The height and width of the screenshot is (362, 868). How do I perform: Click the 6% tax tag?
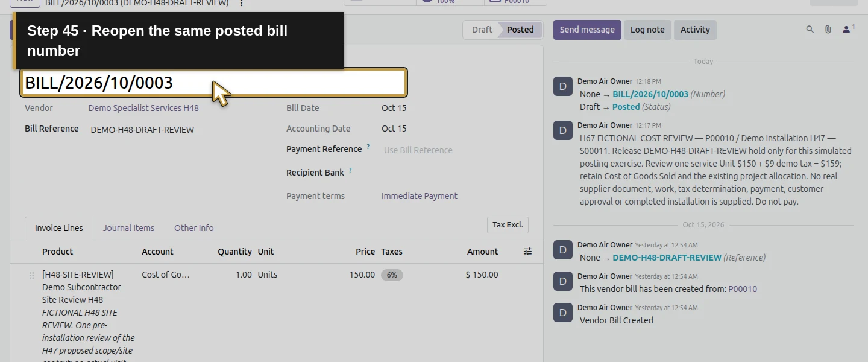pyautogui.click(x=392, y=275)
